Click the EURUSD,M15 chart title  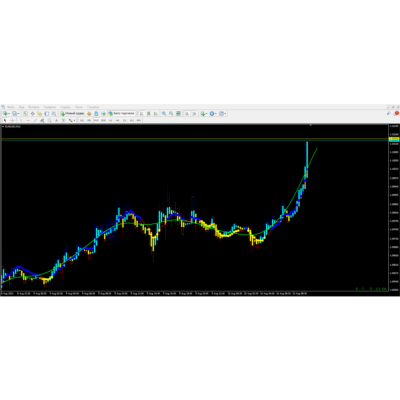coord(13,126)
